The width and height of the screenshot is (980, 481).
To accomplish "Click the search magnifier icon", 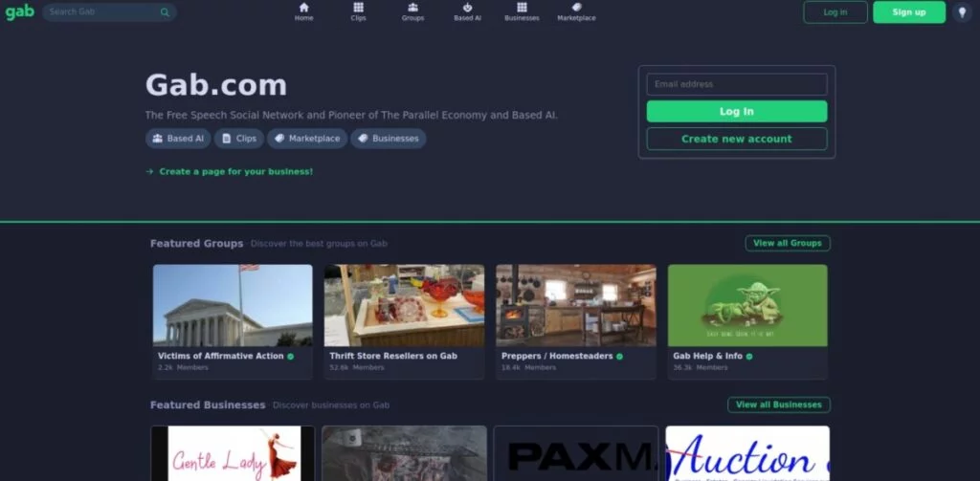I will click(165, 11).
